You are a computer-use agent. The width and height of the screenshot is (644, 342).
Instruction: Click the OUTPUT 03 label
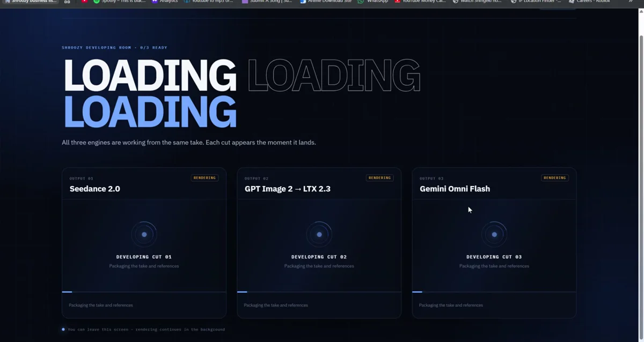[x=431, y=179]
